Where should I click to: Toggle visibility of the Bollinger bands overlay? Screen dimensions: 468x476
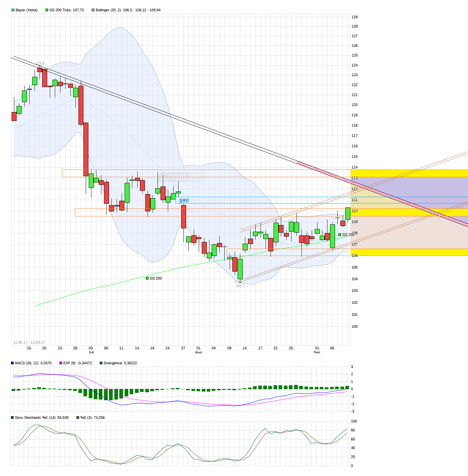92,10
